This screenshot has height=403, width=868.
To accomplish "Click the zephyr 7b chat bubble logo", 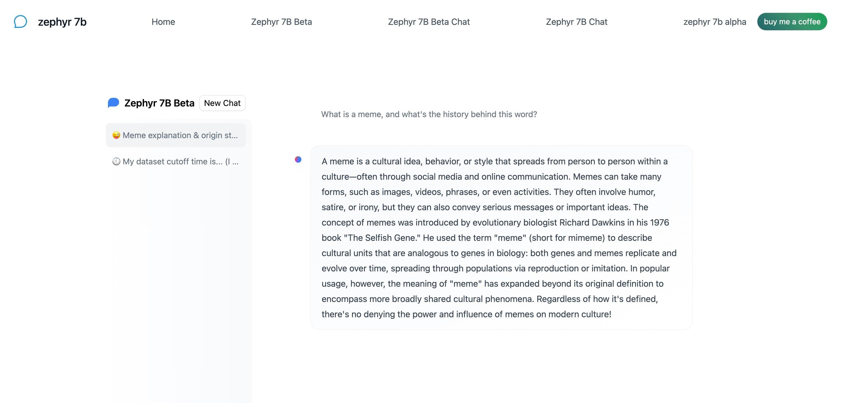I will tap(20, 22).
